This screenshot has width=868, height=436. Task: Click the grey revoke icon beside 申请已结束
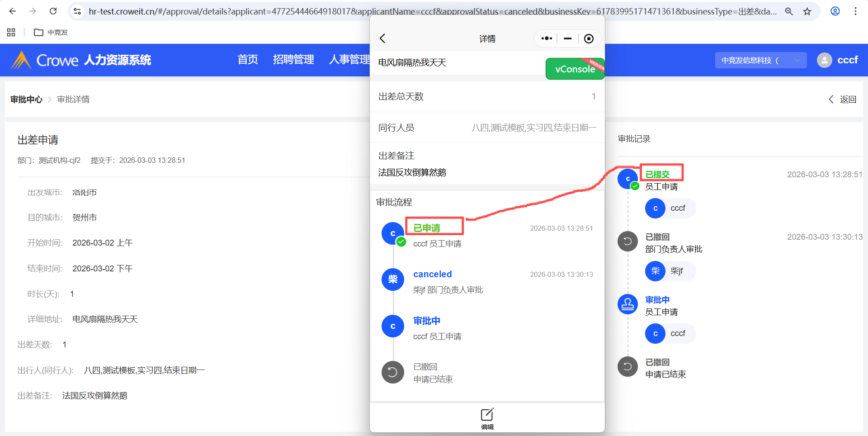(x=627, y=366)
